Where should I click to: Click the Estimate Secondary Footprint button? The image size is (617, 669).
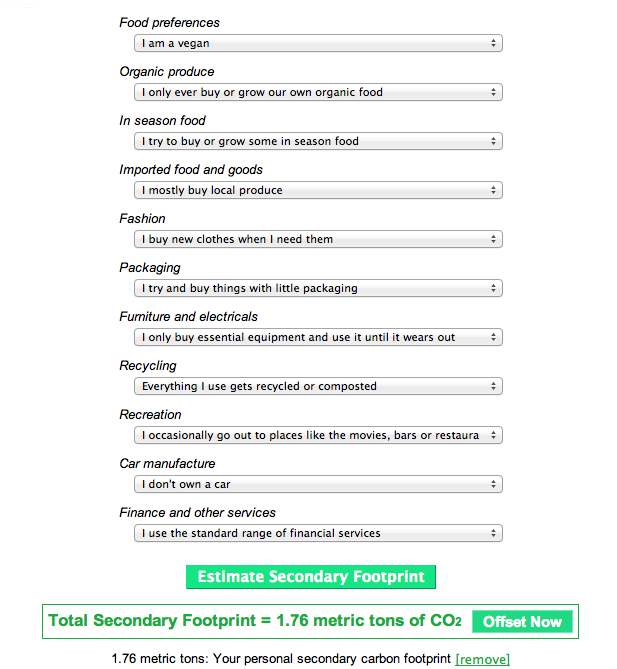pos(311,577)
